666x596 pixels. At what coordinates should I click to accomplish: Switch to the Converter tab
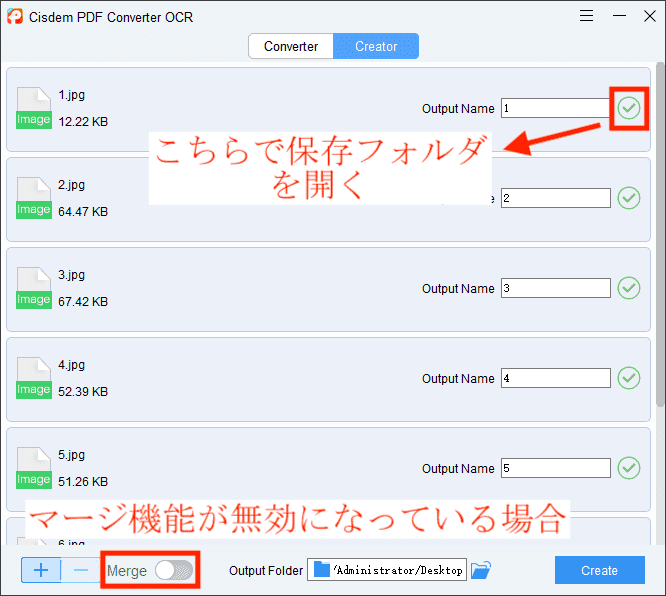click(291, 46)
